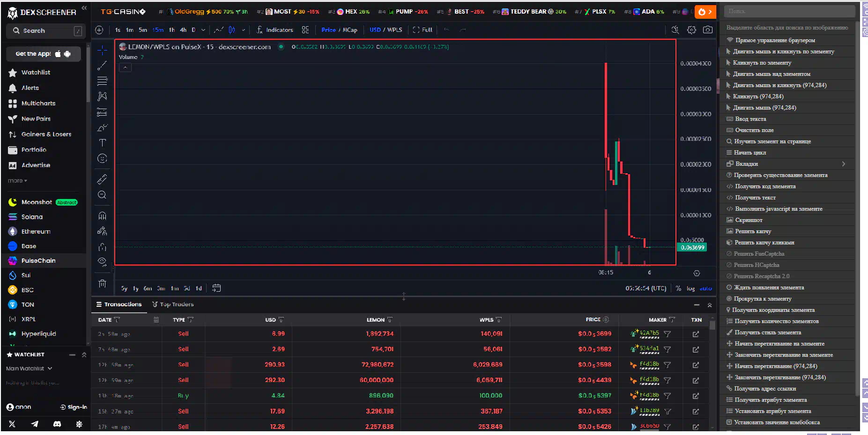868x435 pixels.
Task: Open go-to-date calendar icon
Action: point(216,288)
